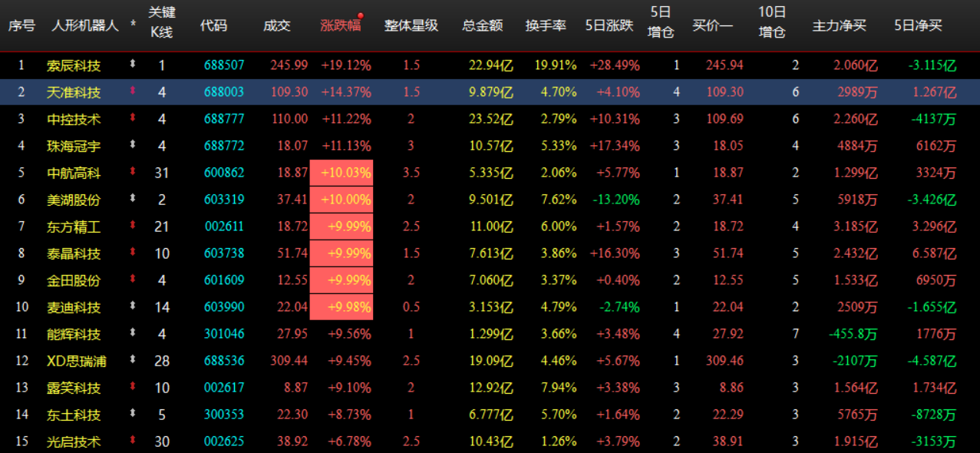
Task: Click the 人形机器人 column header
Action: click(x=85, y=25)
